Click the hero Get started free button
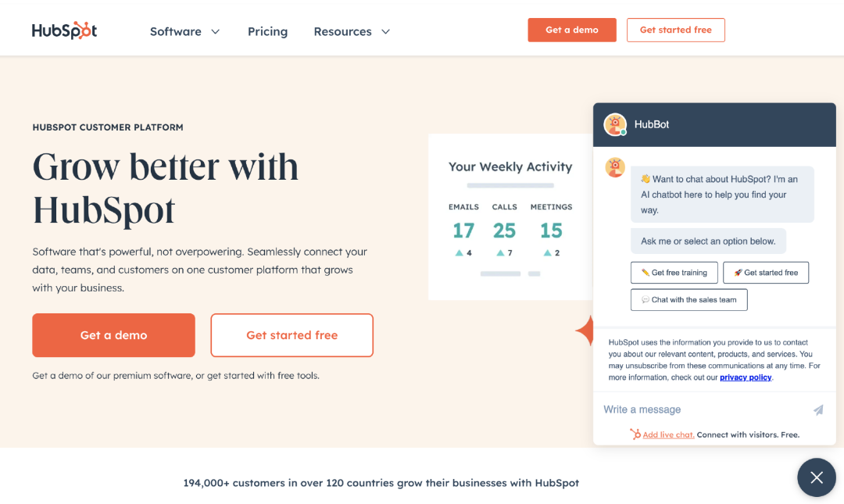The height and width of the screenshot is (504, 844). point(291,335)
